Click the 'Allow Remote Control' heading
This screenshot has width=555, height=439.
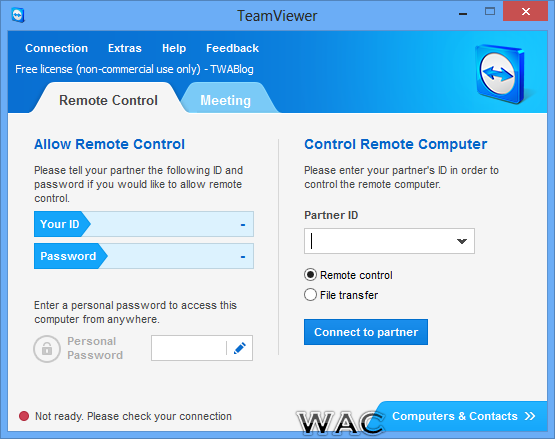[x=109, y=144]
